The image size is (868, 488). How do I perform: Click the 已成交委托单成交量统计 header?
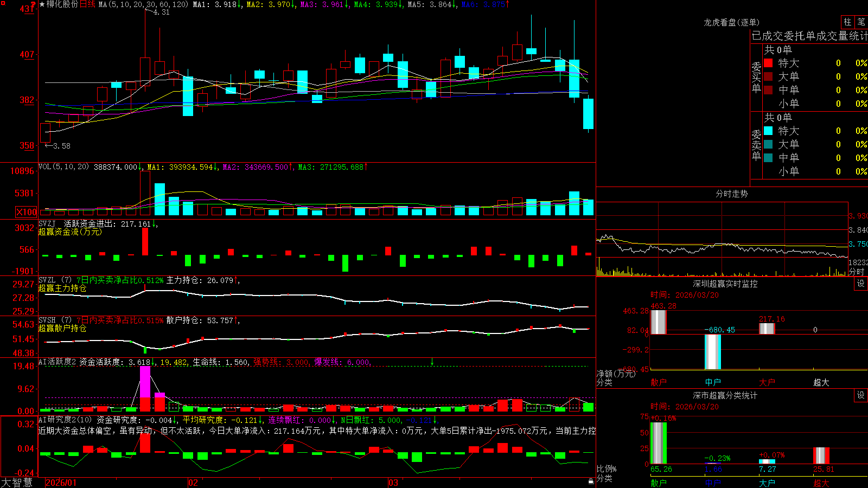pyautogui.click(x=810, y=36)
